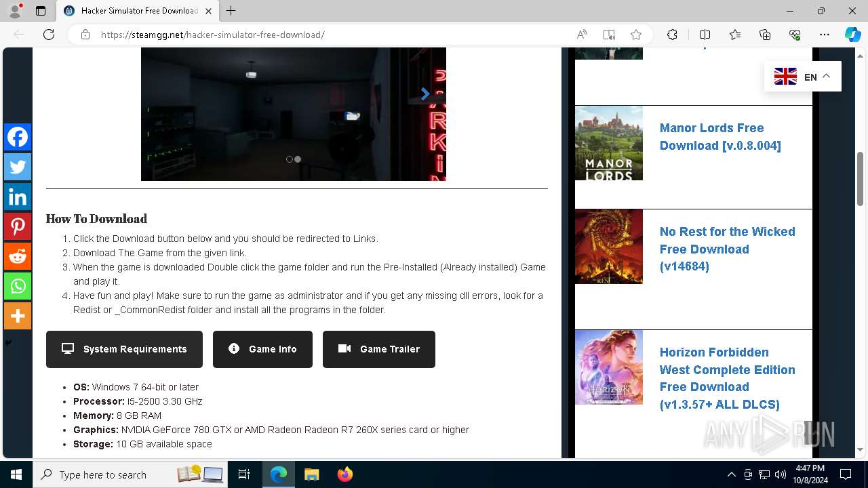The image size is (868, 488).
Task: Open Favorites list
Action: click(735, 35)
